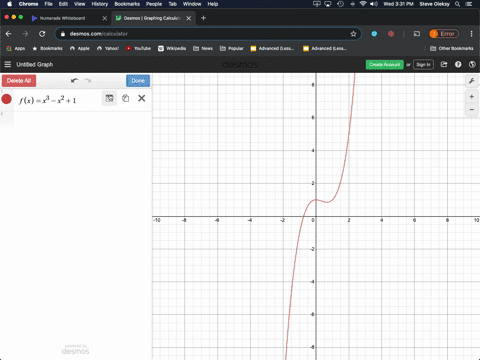The height and width of the screenshot is (360, 480).
Task: Zoom in the graph with plus
Action: [x=472, y=97]
